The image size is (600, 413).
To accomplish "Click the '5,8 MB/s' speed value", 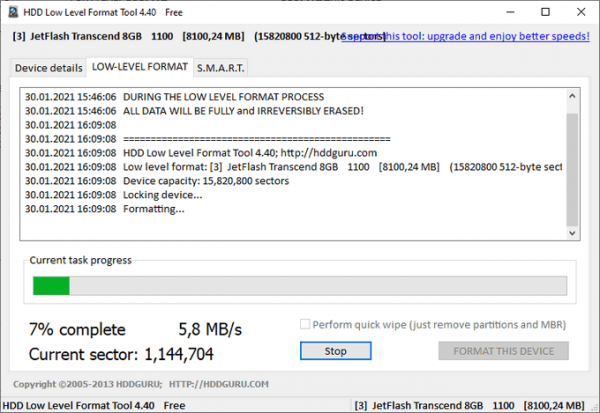I will point(210,329).
